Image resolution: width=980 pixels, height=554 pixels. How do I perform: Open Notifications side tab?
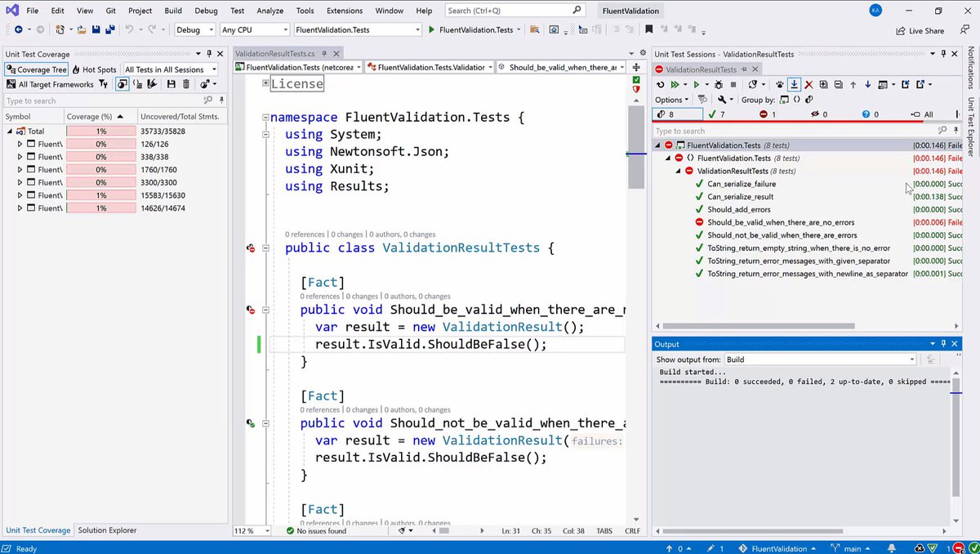click(x=971, y=69)
